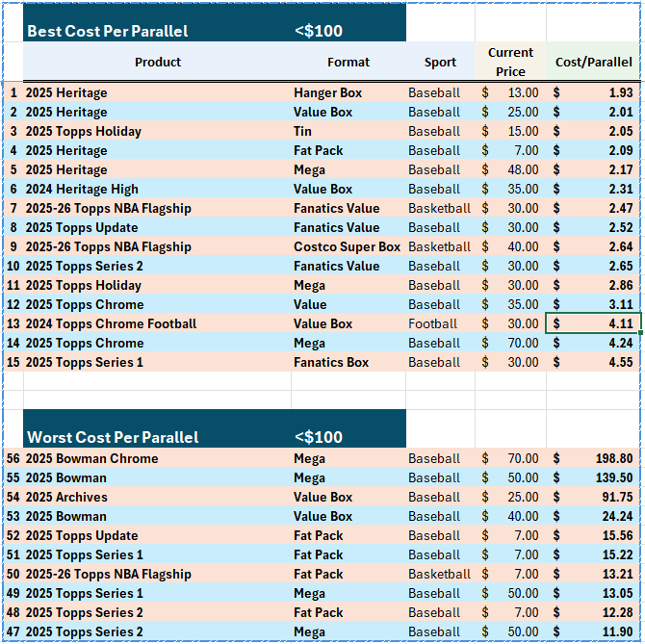645x644 pixels.
Task: Click the 'Fanatics Box' format cell
Action: pos(348,362)
